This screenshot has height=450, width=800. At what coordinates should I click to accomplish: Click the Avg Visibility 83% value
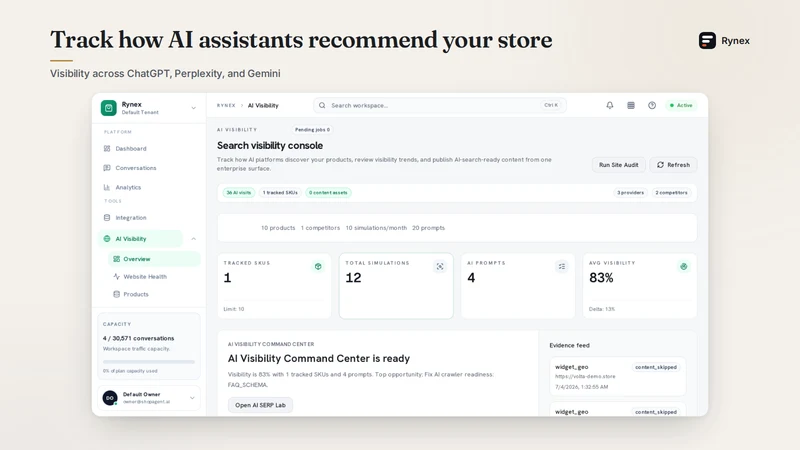601,278
